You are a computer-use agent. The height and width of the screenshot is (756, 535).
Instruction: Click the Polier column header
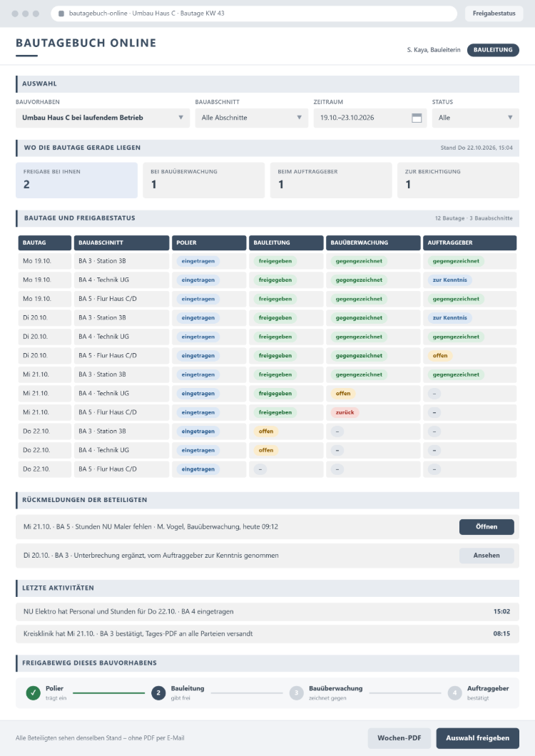pos(210,242)
